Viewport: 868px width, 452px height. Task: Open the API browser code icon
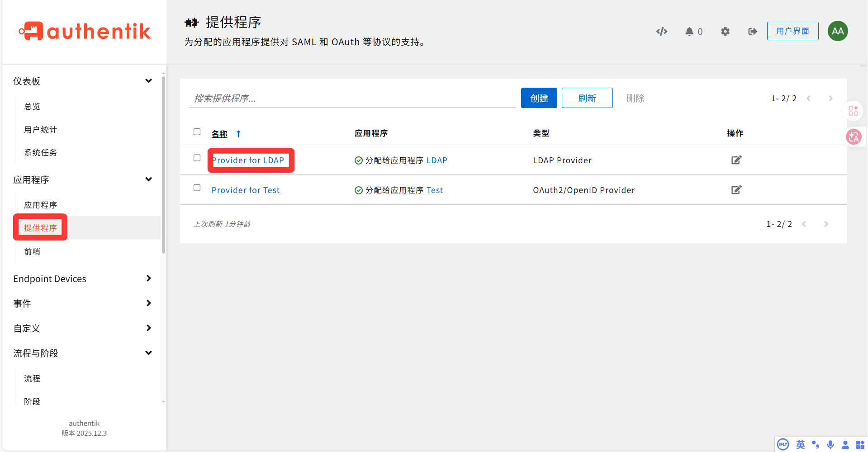coord(661,31)
